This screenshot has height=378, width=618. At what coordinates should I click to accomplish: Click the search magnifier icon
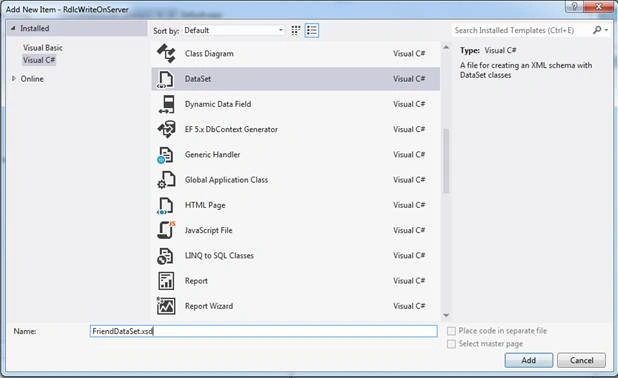click(597, 30)
